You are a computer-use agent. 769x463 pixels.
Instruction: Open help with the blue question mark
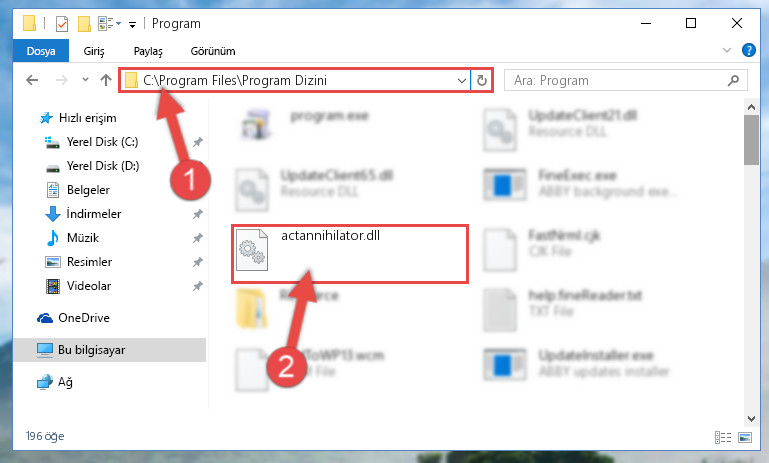click(x=748, y=50)
